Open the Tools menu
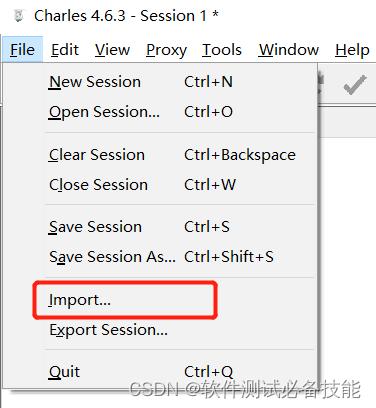Viewport: 376px width, 408px height. (222, 50)
